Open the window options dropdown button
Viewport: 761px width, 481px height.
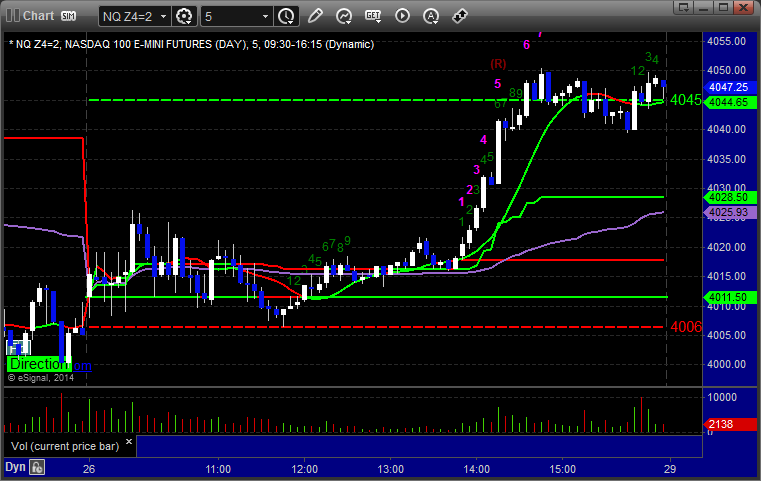(684, 7)
